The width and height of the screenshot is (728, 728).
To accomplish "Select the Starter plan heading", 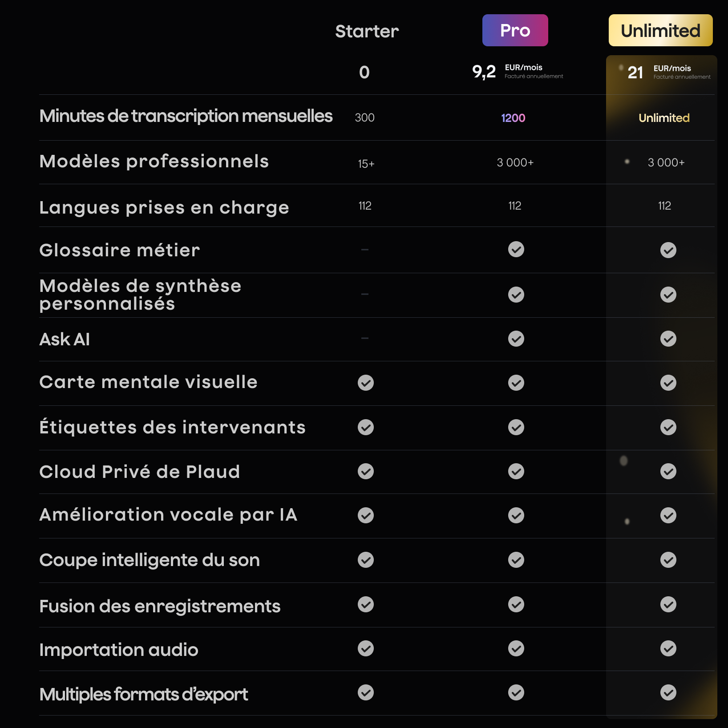I will [367, 31].
